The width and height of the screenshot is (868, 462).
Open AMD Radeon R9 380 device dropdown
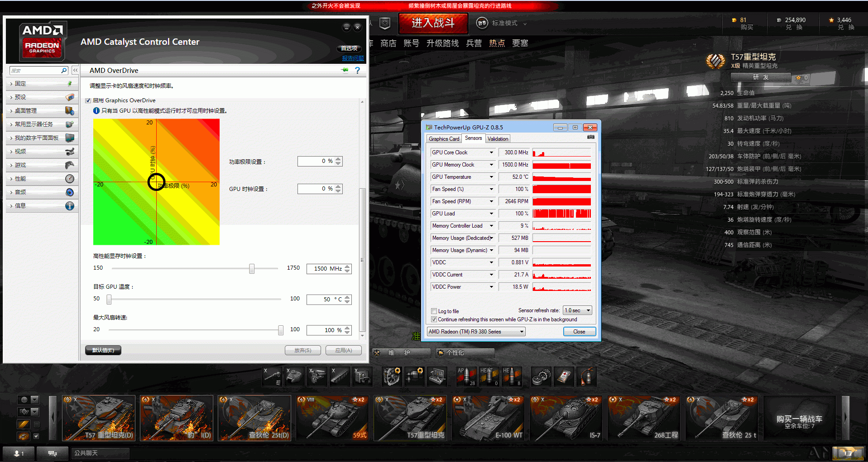click(x=476, y=332)
